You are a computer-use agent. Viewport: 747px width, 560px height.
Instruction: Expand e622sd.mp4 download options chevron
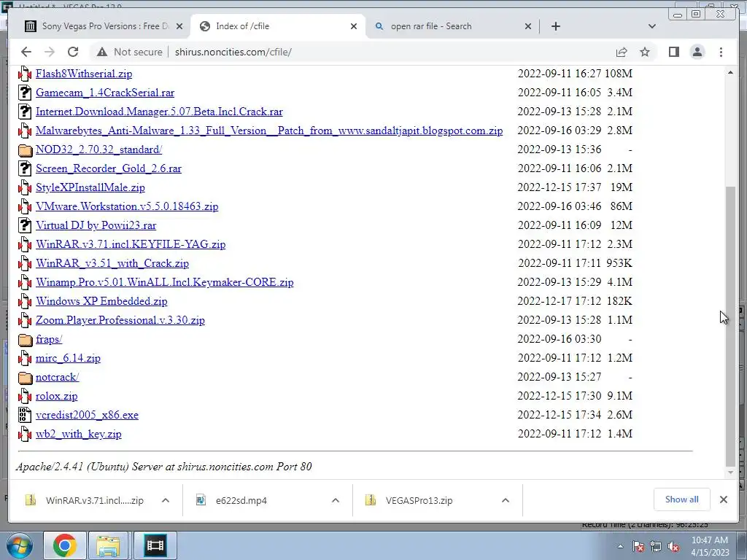pos(336,500)
